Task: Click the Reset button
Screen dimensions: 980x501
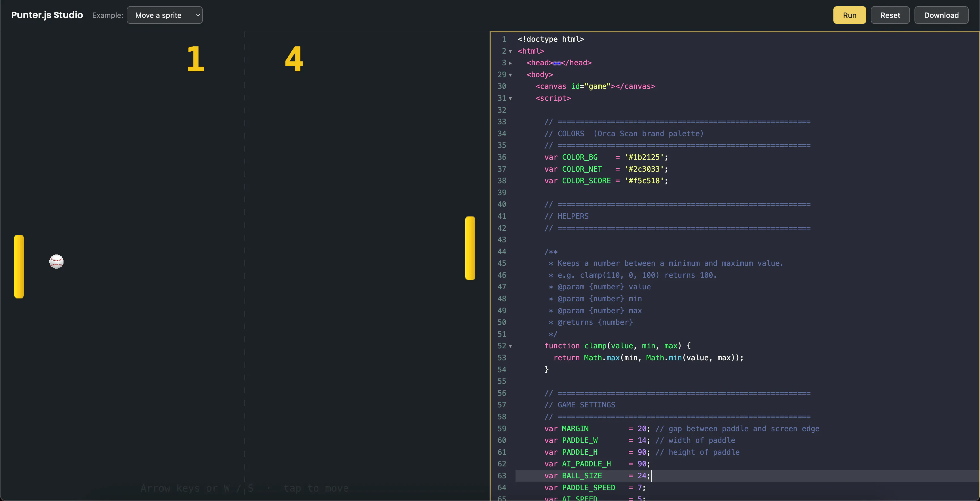Action: coord(890,15)
